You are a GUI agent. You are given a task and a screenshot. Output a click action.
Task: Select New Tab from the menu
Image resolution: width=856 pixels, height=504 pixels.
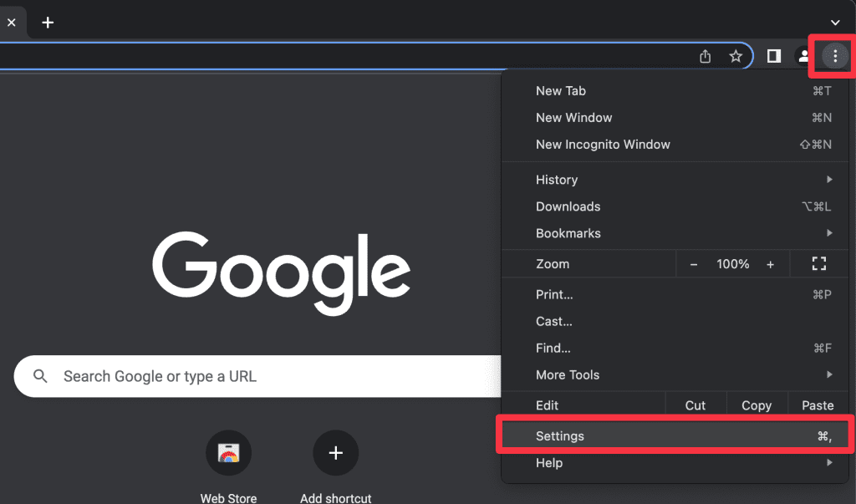675,90
